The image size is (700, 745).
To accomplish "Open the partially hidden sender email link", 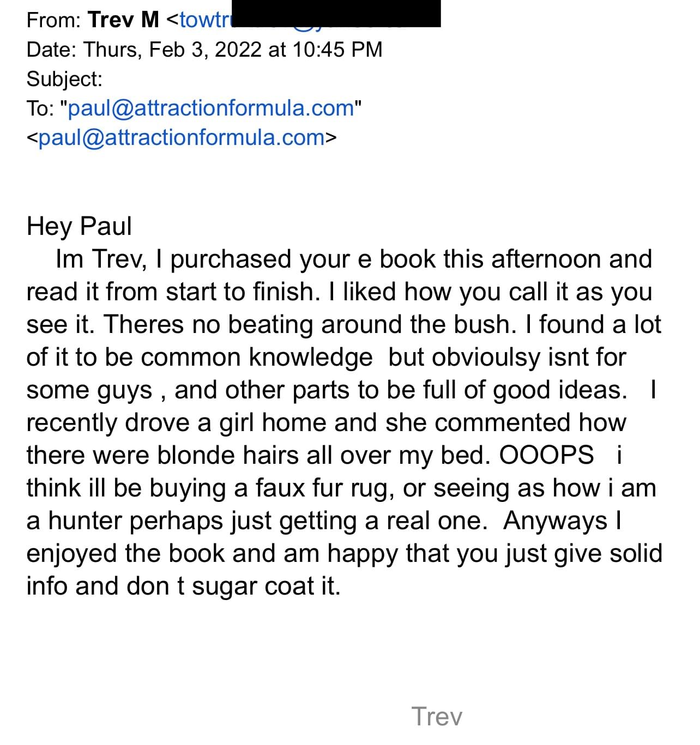I will [203, 20].
